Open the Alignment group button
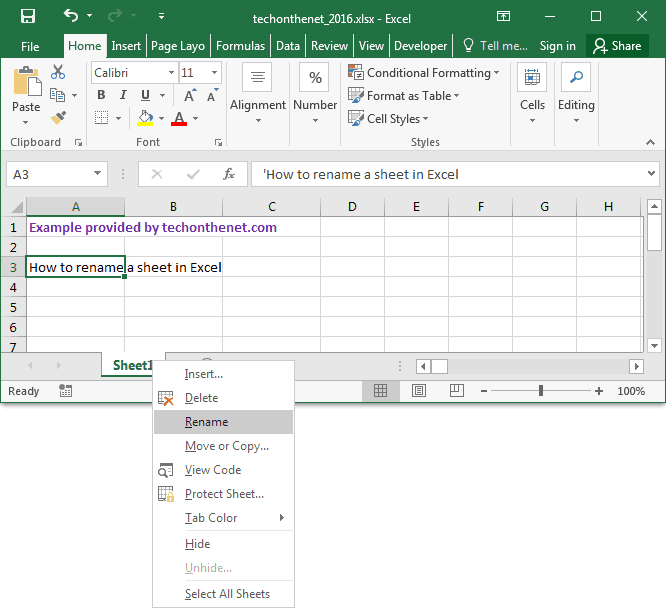The image size is (666, 608). (257, 93)
